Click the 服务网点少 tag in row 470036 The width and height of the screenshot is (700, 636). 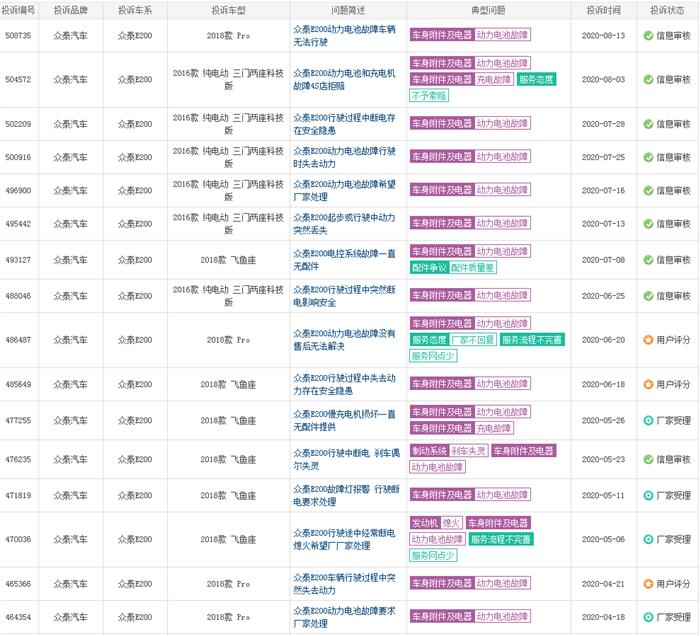click(433, 555)
